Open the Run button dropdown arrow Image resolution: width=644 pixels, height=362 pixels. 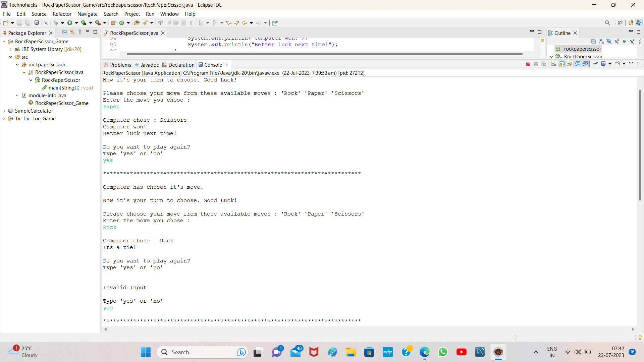(x=76, y=23)
